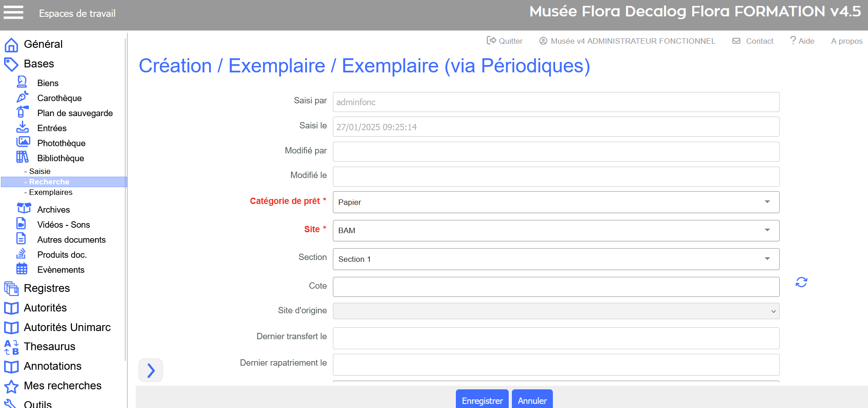Screen dimensions: 868x408
Task: Open the Site d'origine combo box
Action: coord(556,311)
